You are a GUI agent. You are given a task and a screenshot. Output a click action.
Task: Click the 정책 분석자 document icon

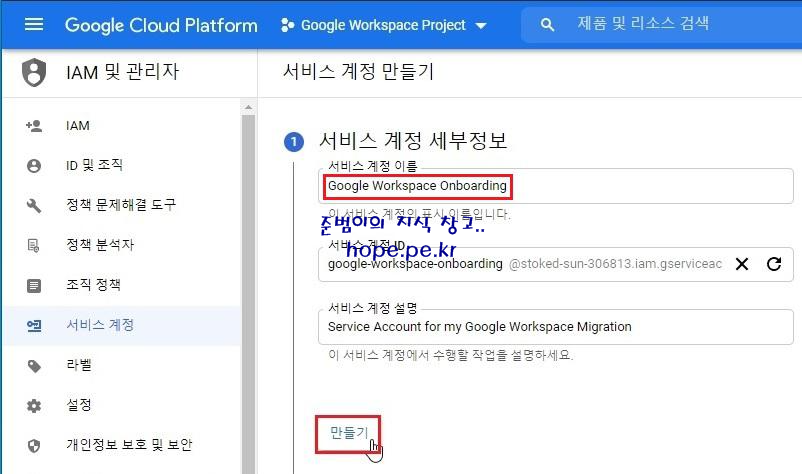[x=34, y=245]
